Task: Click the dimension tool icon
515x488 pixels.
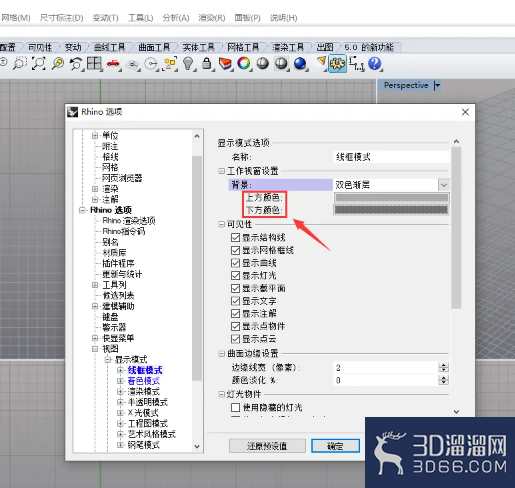Action: coord(357,63)
